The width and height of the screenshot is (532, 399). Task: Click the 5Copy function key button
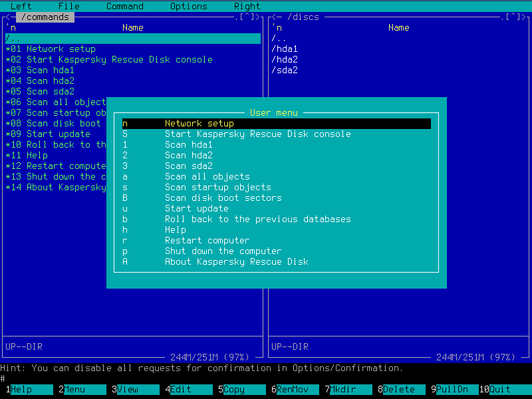coord(242,390)
